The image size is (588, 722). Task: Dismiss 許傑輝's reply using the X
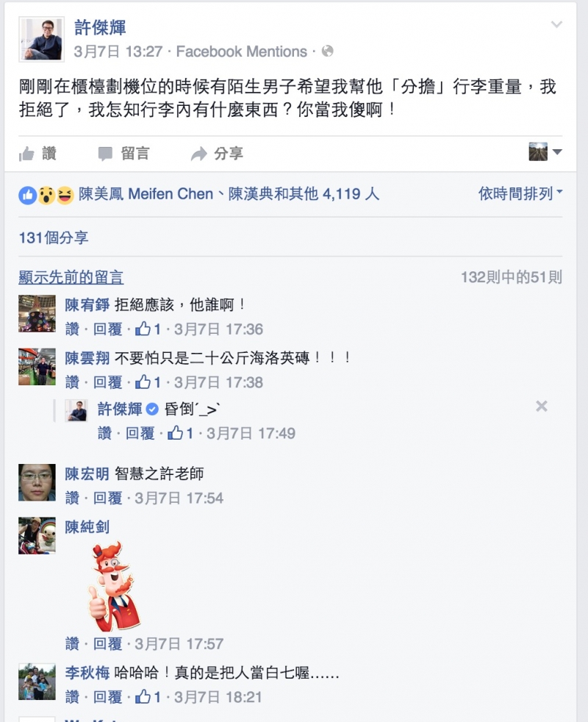[x=542, y=406]
